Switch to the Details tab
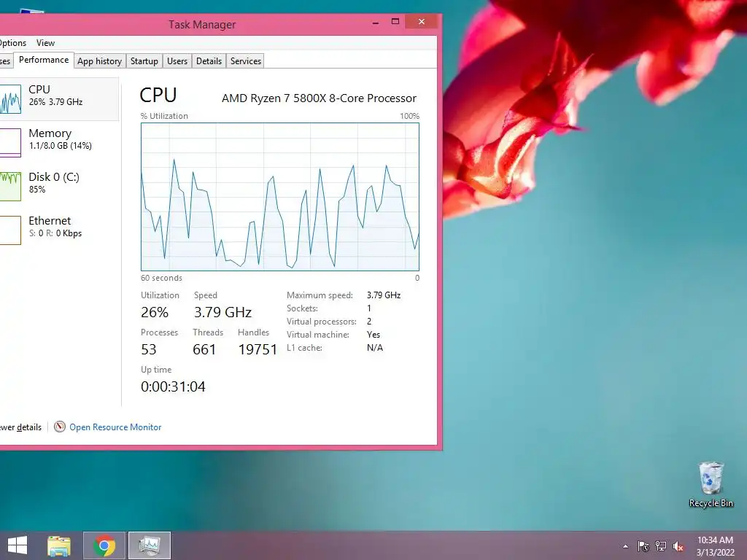This screenshot has height=560, width=747. coord(209,61)
